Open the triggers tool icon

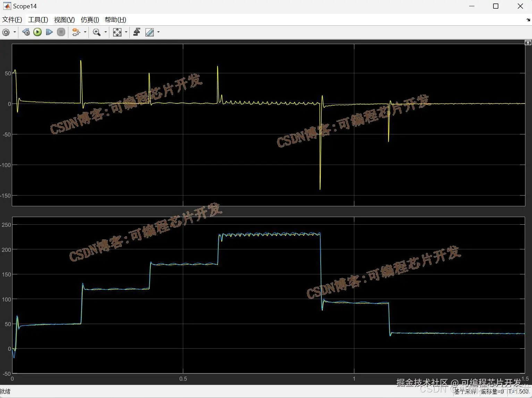point(137,32)
